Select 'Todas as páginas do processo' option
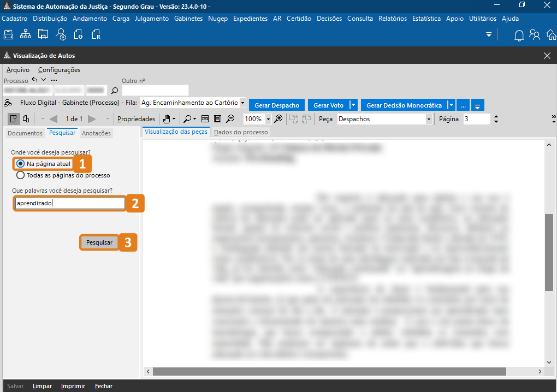This screenshot has height=392, width=557. point(21,175)
